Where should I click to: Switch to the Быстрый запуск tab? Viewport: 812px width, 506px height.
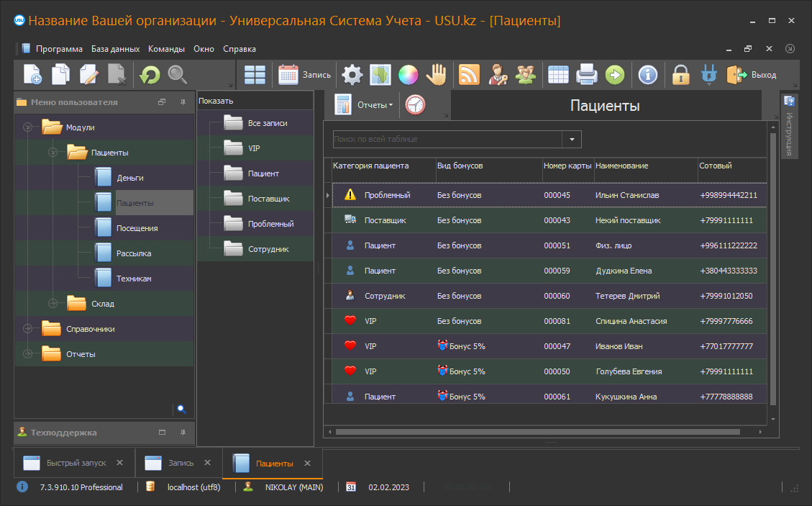[x=76, y=464]
